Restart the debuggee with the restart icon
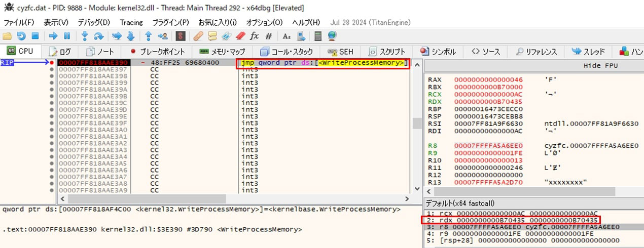The width and height of the screenshot is (644, 248). coord(21,36)
